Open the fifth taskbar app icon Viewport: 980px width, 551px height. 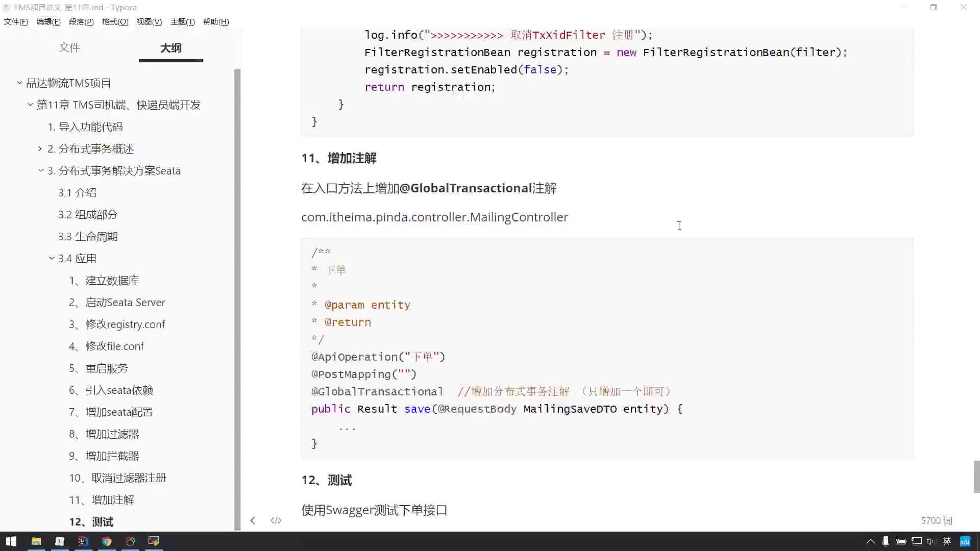[130, 541]
